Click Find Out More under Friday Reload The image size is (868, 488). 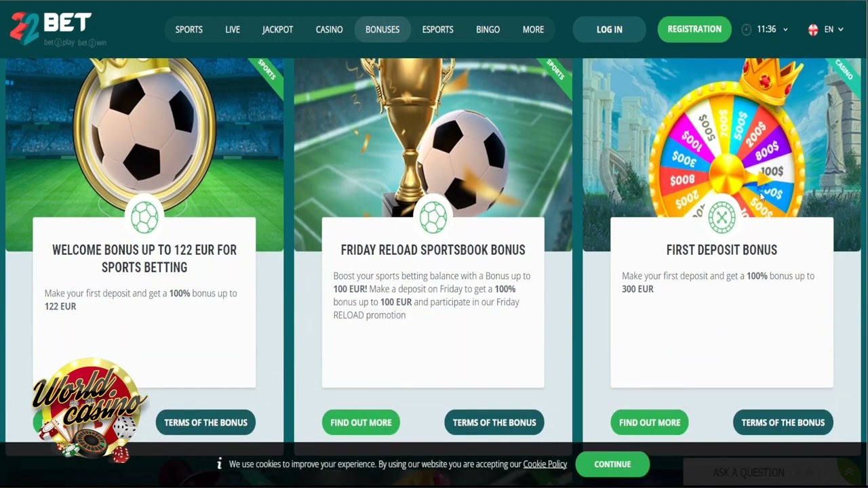coord(361,422)
